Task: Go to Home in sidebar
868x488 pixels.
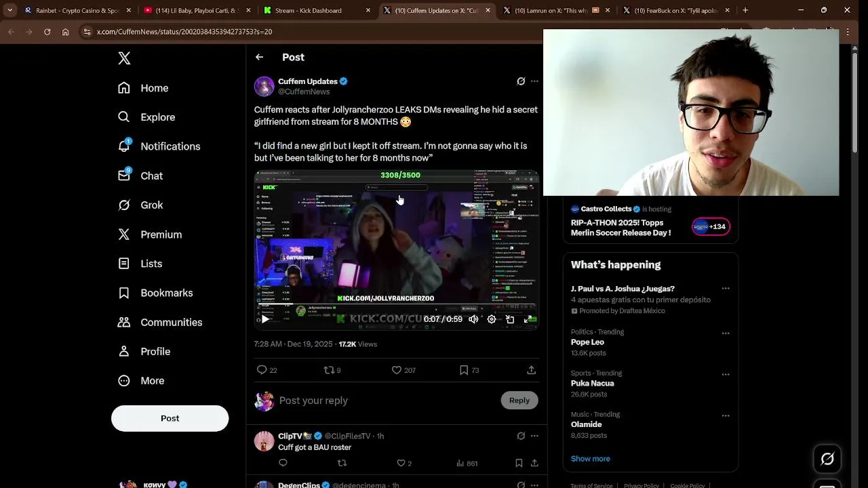Action: (143, 88)
